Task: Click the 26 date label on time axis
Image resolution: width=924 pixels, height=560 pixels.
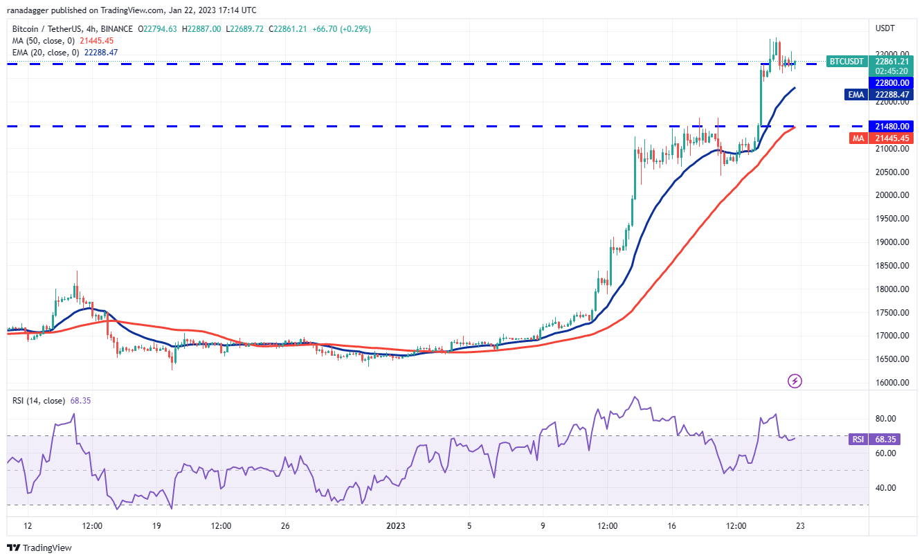Action: tap(285, 525)
